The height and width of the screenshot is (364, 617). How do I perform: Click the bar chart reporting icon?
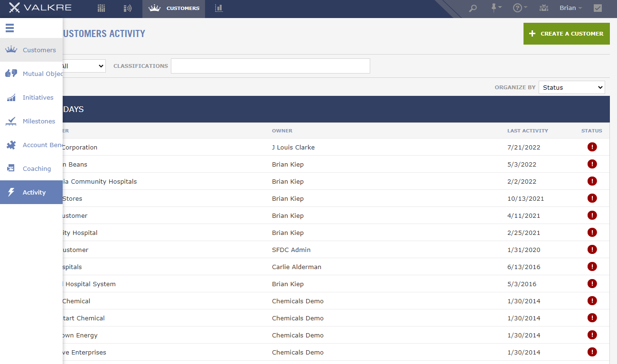[x=218, y=8]
